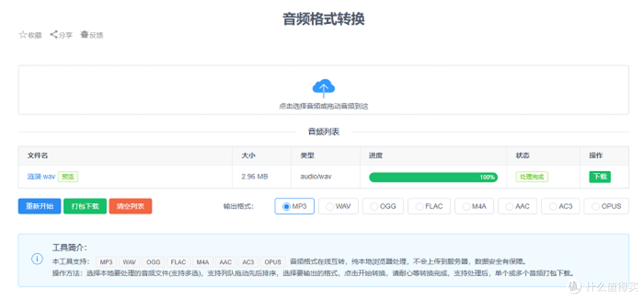Click the AC3 tag in the tool intro
The width and height of the screenshot is (644, 300).
[248, 262]
